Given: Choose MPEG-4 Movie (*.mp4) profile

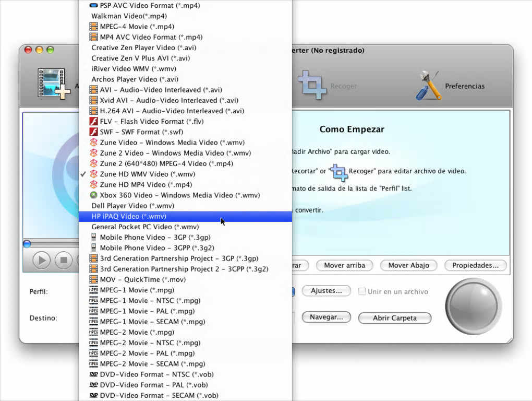Looking at the screenshot, I should pos(185,27).
